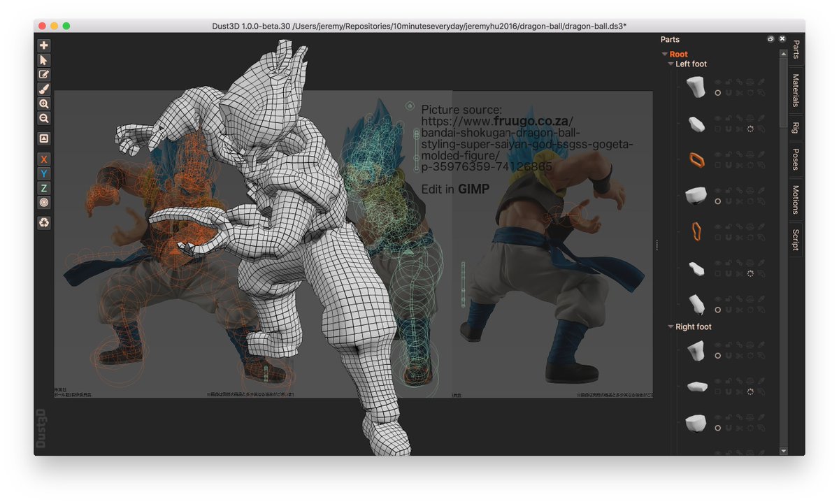The height and width of the screenshot is (504, 839).
Task: Regenerate the mesh with the recycle icon
Action: [x=44, y=222]
